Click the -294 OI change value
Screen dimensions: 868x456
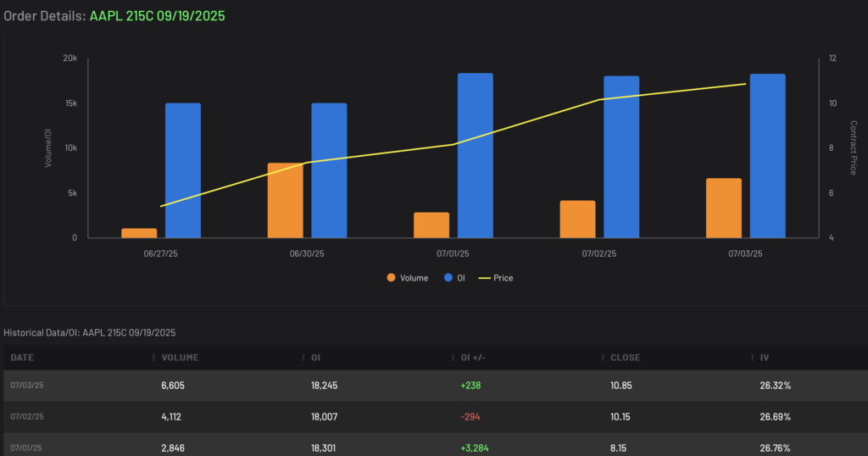pyautogui.click(x=470, y=417)
